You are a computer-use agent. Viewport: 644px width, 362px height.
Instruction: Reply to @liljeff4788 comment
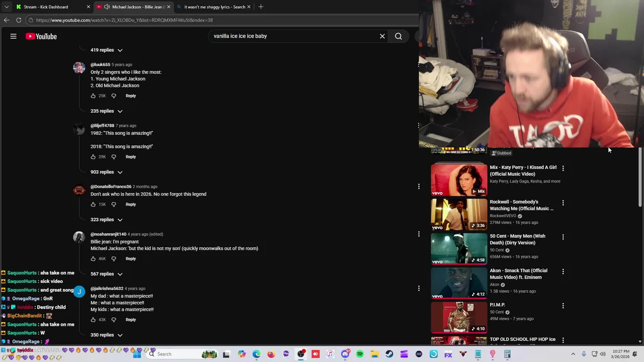tap(131, 157)
